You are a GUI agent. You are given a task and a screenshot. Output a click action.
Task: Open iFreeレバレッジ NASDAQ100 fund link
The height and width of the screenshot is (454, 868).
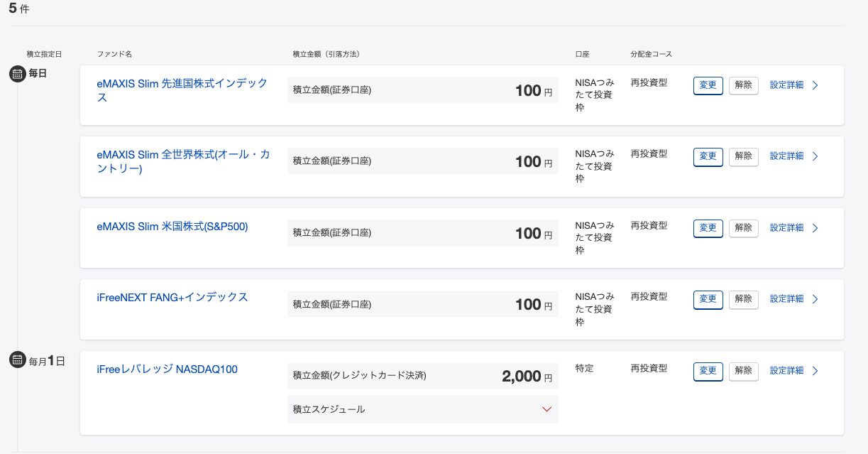click(167, 369)
